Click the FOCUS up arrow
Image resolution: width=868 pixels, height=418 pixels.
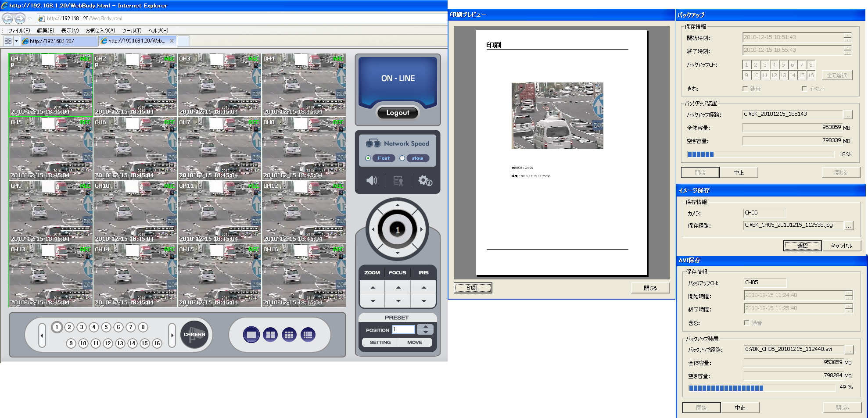(x=398, y=288)
